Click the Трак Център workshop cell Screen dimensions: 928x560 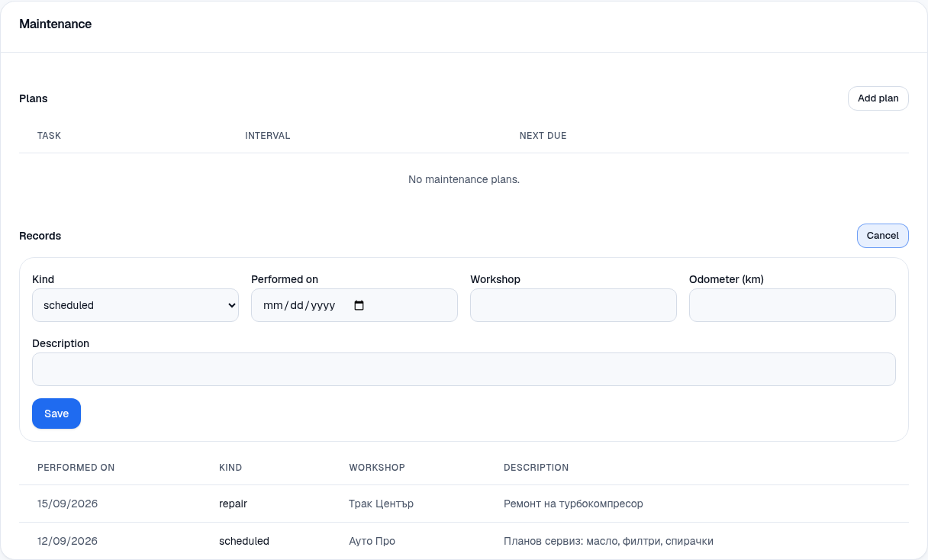[x=382, y=504]
